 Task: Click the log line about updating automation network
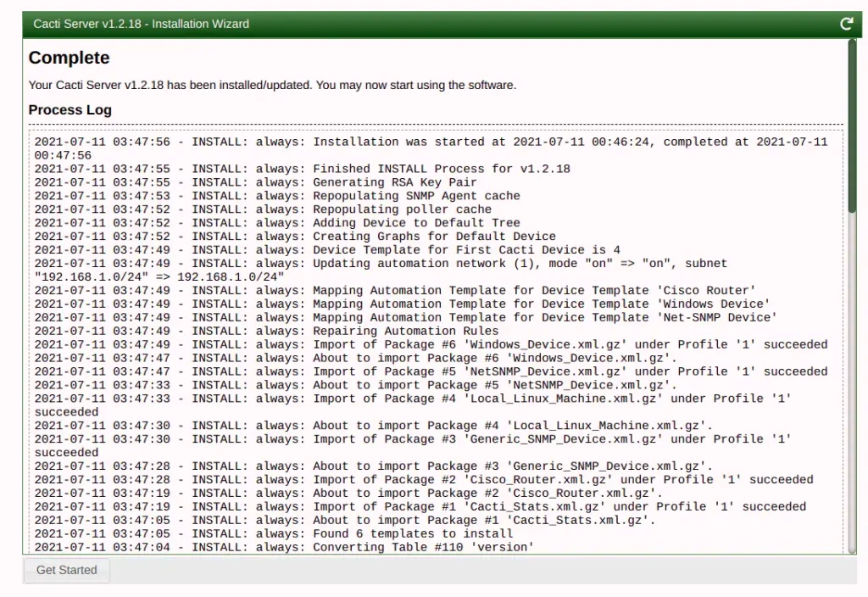381,263
